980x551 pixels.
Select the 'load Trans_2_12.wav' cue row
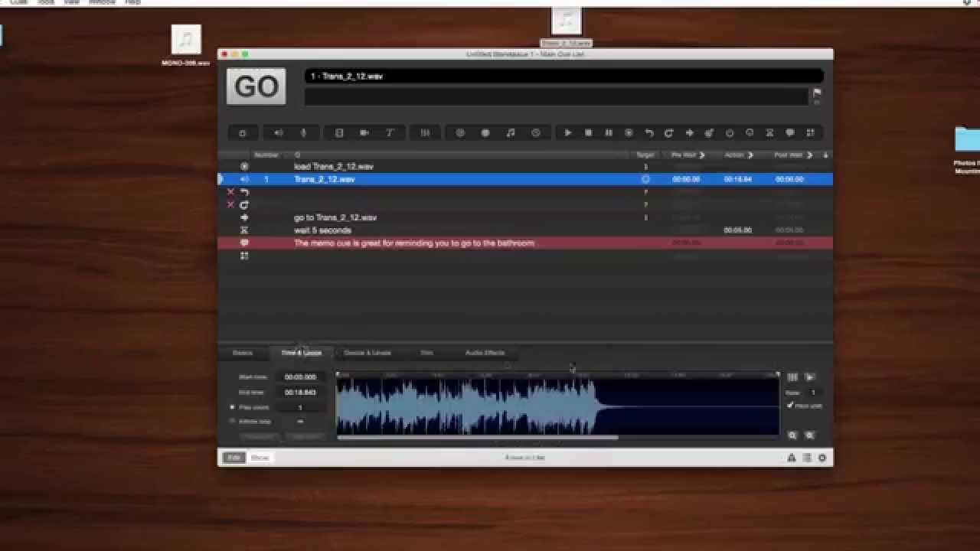[x=525, y=166]
